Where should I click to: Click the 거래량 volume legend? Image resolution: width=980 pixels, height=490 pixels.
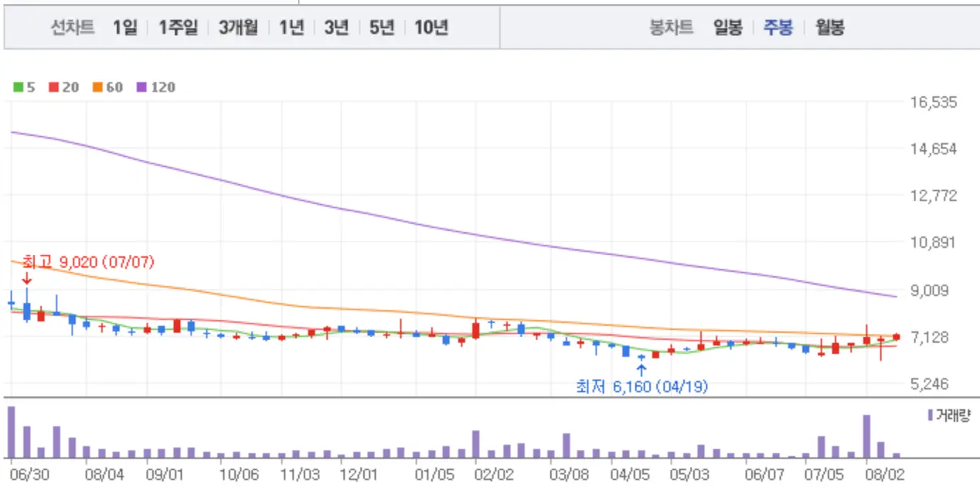(x=949, y=416)
